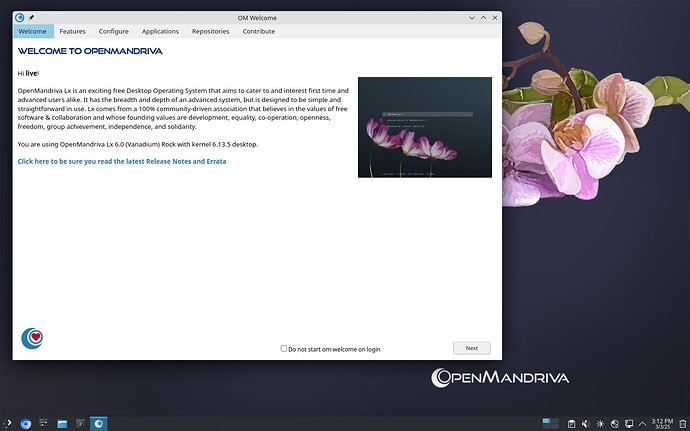Click the boot screen preview image
Viewport: 690px width, 431px height.
pyautogui.click(x=425, y=127)
